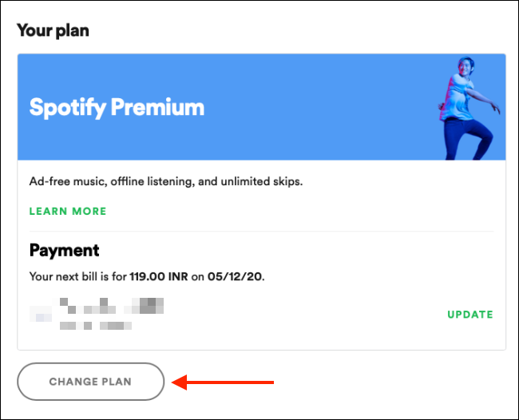519x420 pixels.
Task: Click the blurred card expiry line
Action: [96, 326]
